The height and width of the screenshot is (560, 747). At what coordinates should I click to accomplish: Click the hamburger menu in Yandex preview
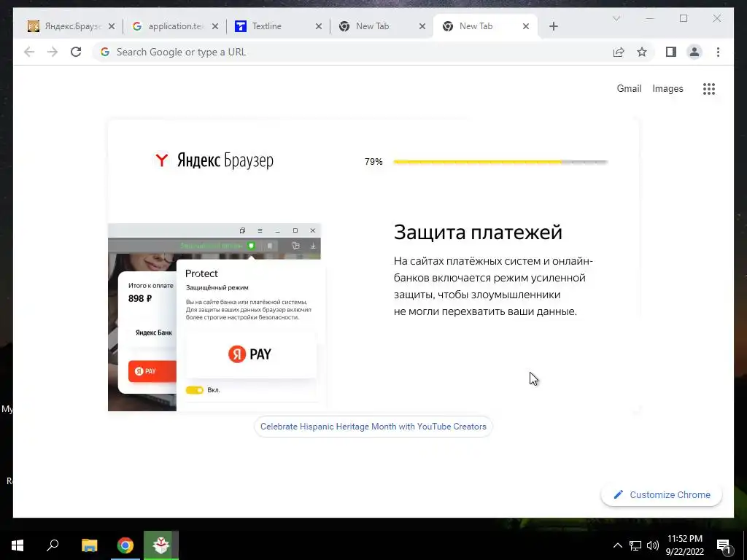[x=260, y=230]
